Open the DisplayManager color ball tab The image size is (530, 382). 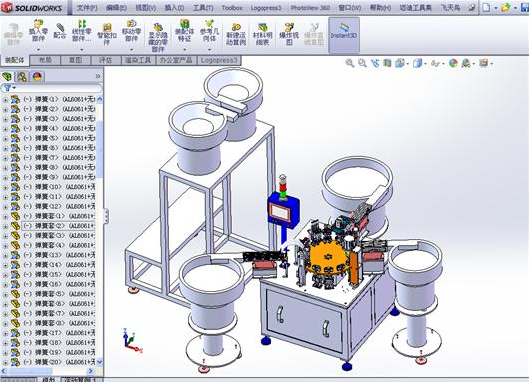click(x=37, y=77)
